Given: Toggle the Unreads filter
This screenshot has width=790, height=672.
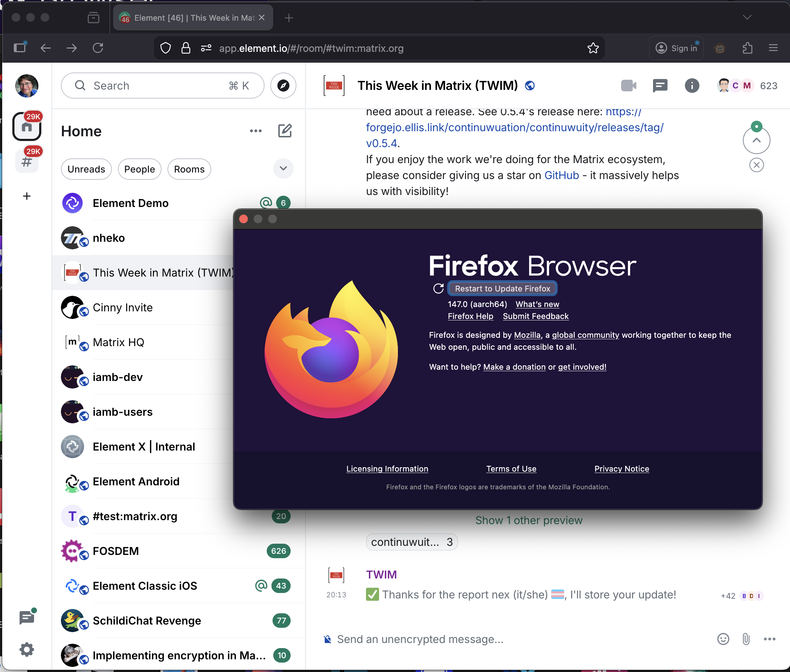Looking at the screenshot, I should [86, 169].
